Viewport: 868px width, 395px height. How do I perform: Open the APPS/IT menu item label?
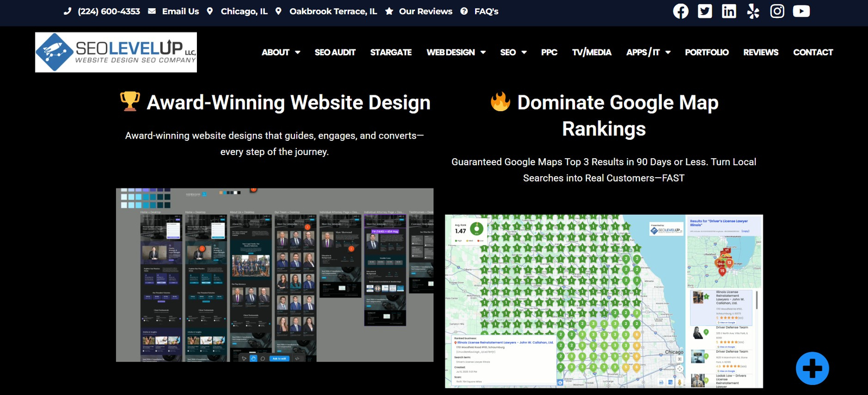[x=643, y=53]
